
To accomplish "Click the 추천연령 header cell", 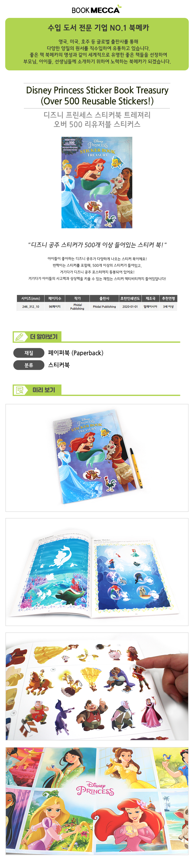I will point(168,298).
